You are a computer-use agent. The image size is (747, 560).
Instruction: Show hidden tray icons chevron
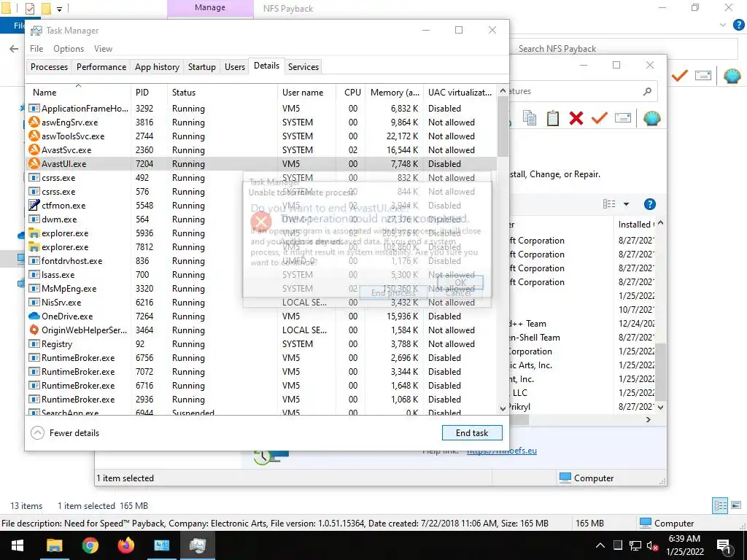pyautogui.click(x=600, y=545)
